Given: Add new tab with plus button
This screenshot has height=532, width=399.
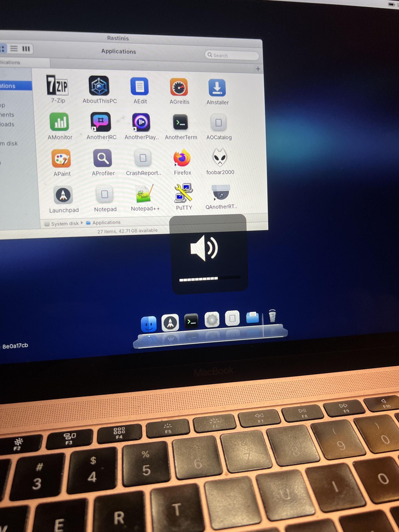Looking at the screenshot, I should pyautogui.click(x=258, y=69).
